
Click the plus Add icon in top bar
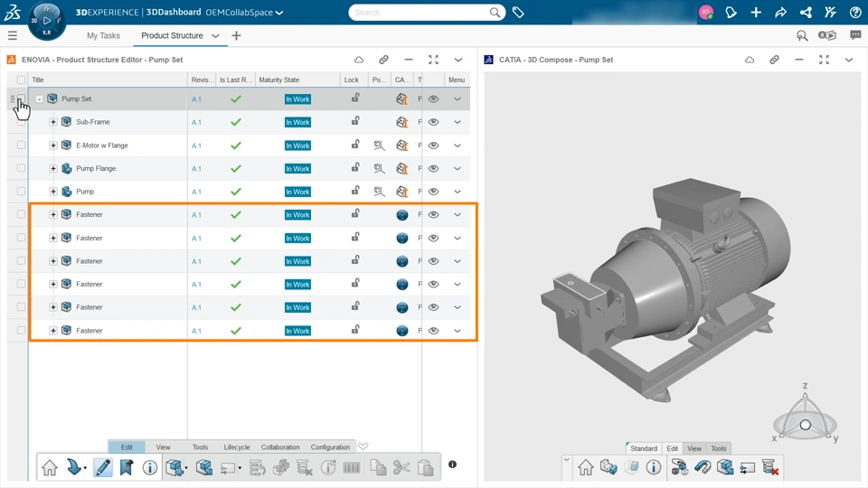[x=756, y=12]
